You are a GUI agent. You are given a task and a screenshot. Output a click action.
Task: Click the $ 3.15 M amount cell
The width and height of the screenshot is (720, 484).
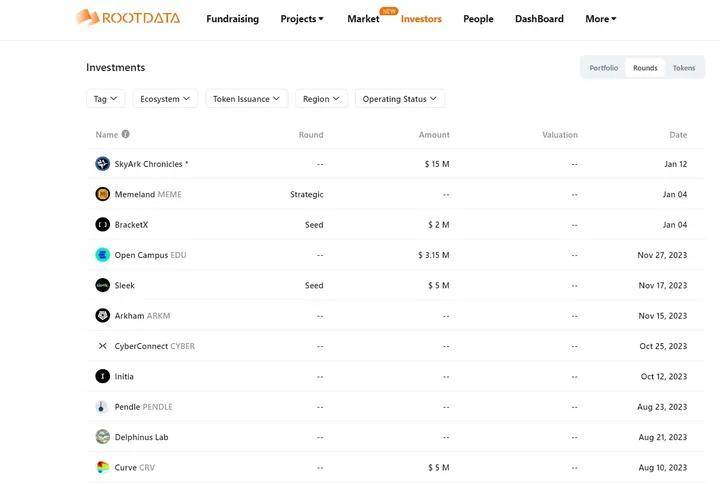click(x=433, y=255)
